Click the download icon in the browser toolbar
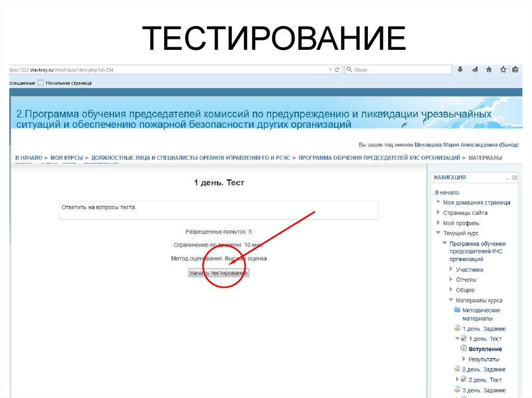The height and width of the screenshot is (398, 532). click(x=460, y=69)
